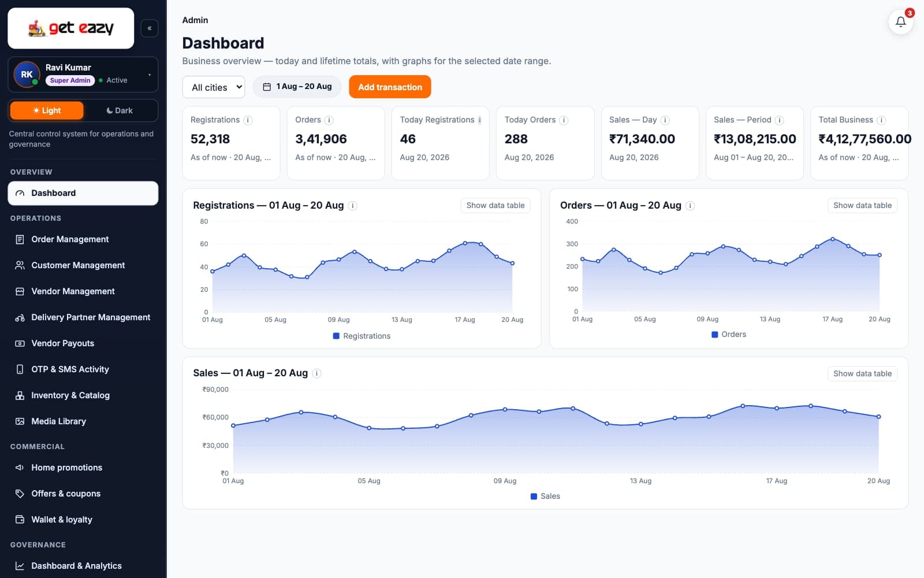Viewport: 924px width, 578px height.
Task: Open Media Library
Action: 83,421
